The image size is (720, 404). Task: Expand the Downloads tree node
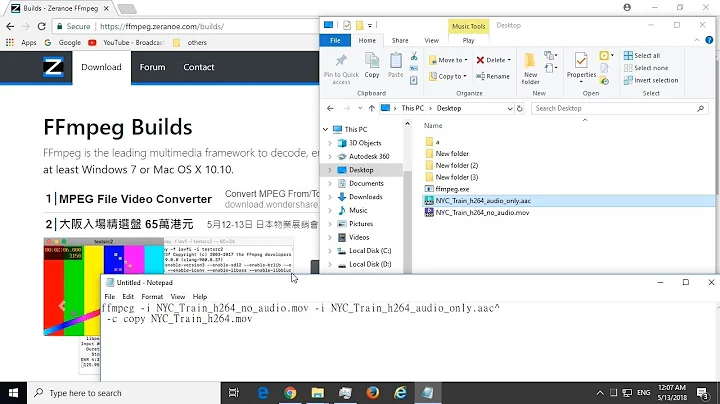coord(330,197)
